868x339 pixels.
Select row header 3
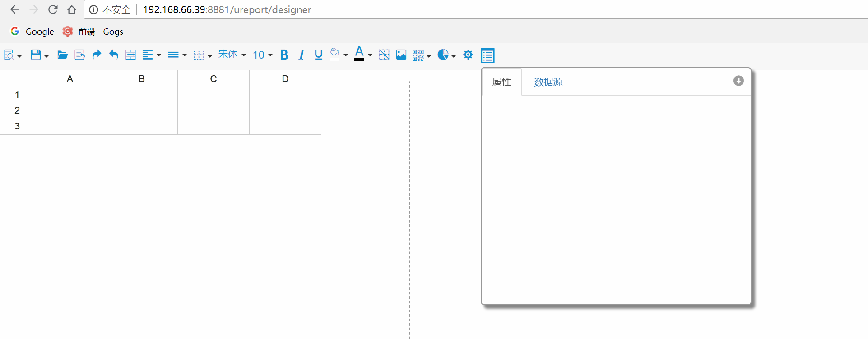pyautogui.click(x=17, y=127)
